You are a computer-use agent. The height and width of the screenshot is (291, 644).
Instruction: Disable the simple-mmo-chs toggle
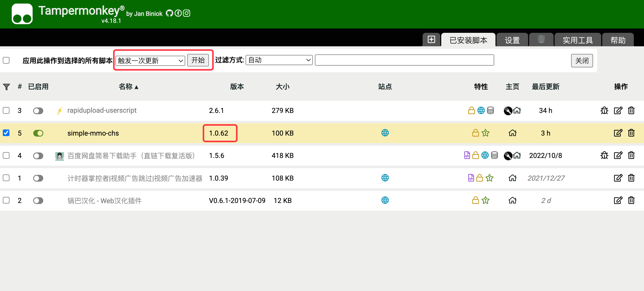(x=38, y=133)
